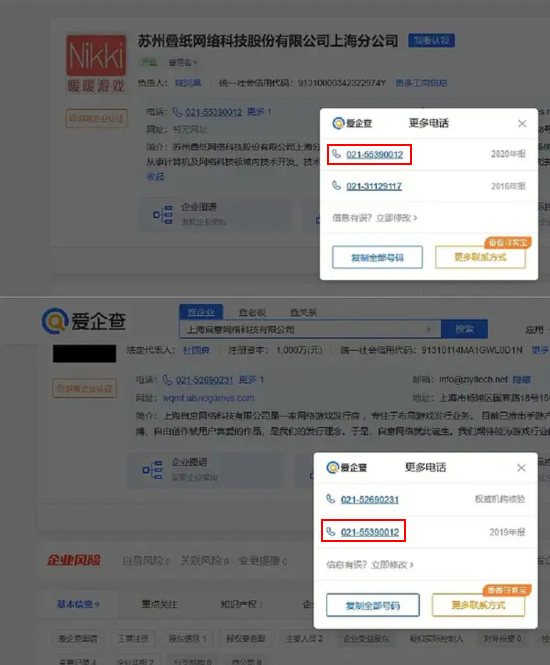Click 立即修改 link in lower popup
This screenshot has height=665, width=550.
pyautogui.click(x=392, y=564)
